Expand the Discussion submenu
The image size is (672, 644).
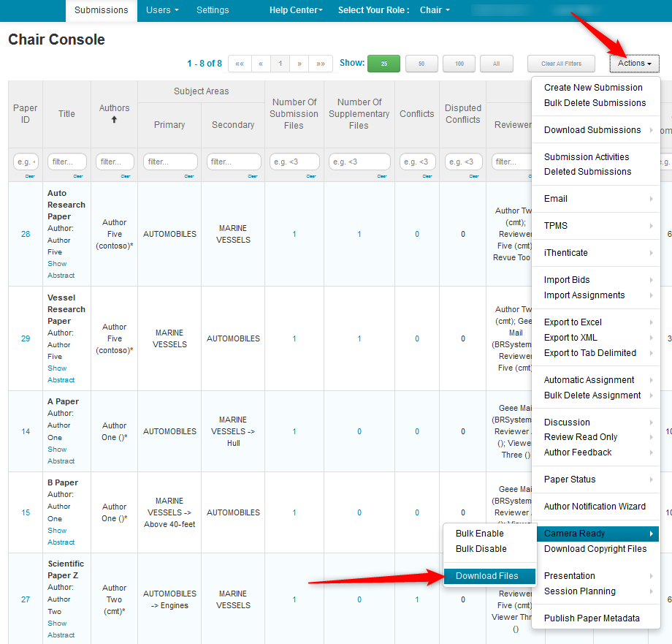tap(596, 423)
